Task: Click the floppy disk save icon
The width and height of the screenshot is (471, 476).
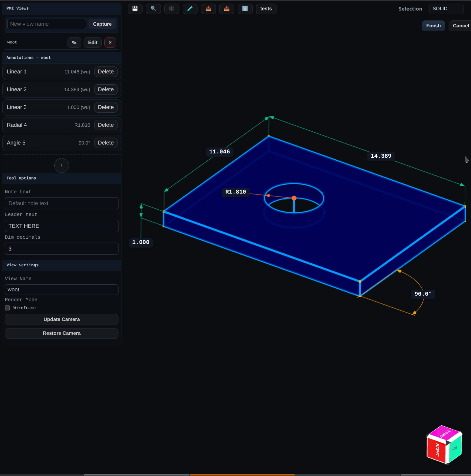Action: click(135, 9)
